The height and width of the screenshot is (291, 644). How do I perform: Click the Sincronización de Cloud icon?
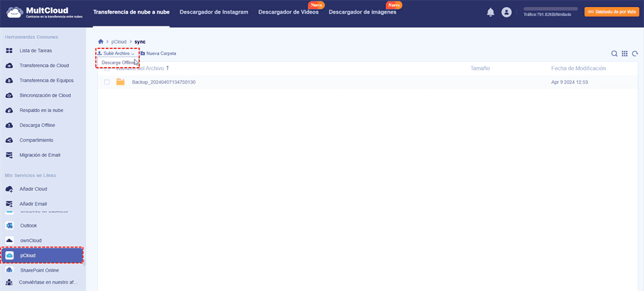9,95
